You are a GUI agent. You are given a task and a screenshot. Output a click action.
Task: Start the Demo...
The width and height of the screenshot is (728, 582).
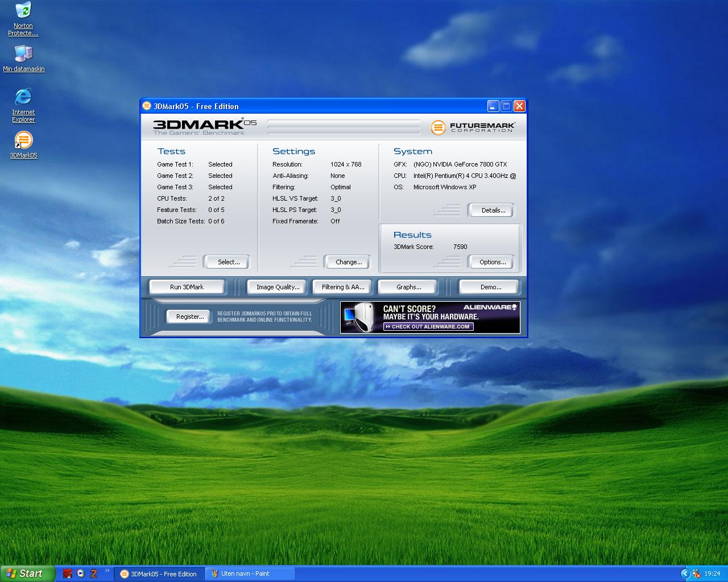pos(490,287)
